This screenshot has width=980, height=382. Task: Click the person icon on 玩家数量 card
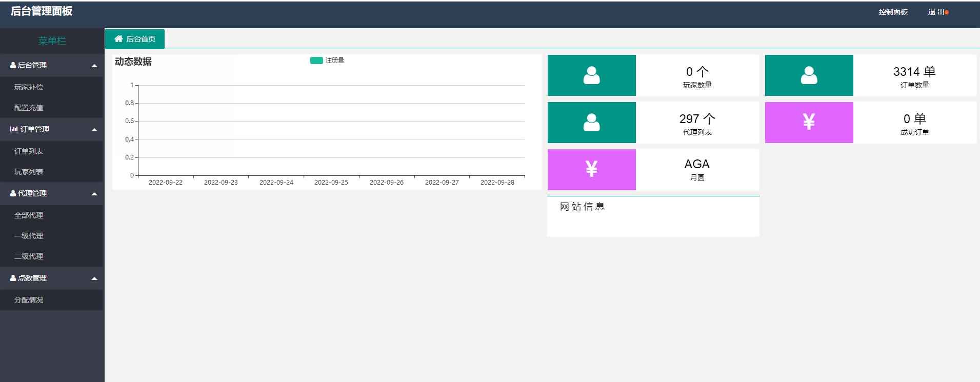pyautogui.click(x=591, y=75)
